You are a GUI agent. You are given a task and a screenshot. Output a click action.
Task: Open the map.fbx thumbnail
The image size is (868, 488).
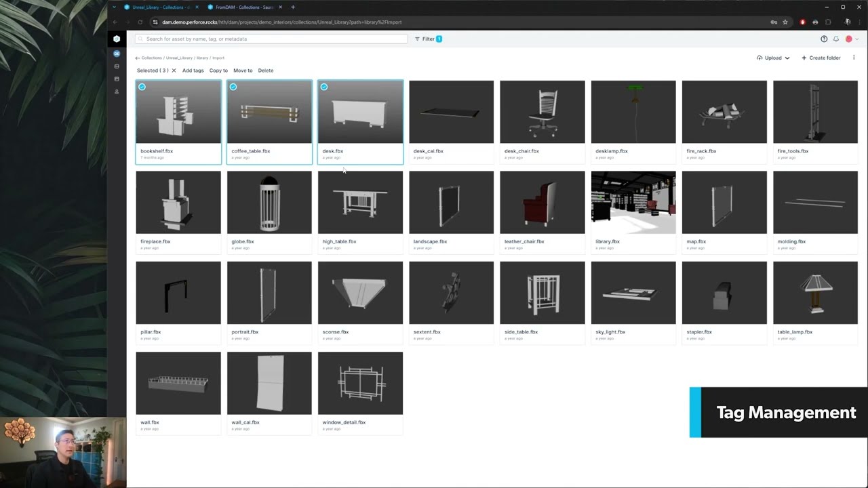(724, 202)
